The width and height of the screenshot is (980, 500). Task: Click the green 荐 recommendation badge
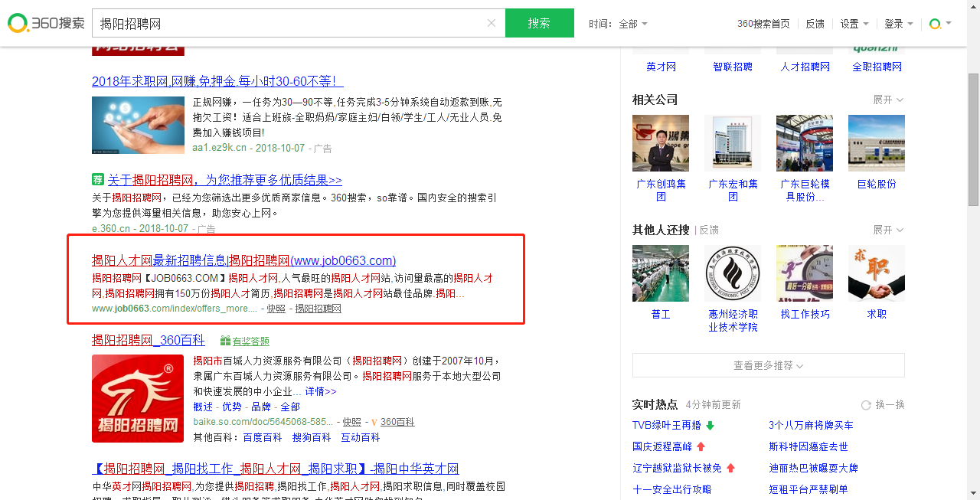tap(97, 179)
